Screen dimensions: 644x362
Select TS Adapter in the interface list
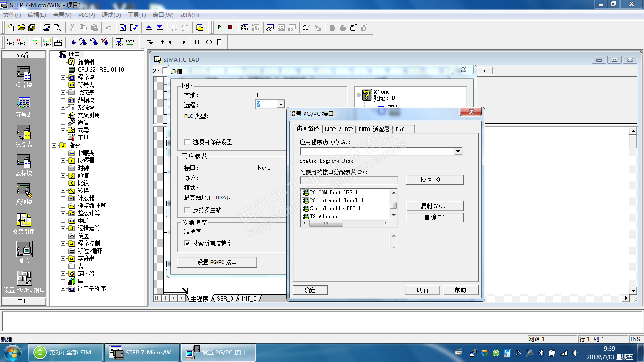pos(321,216)
